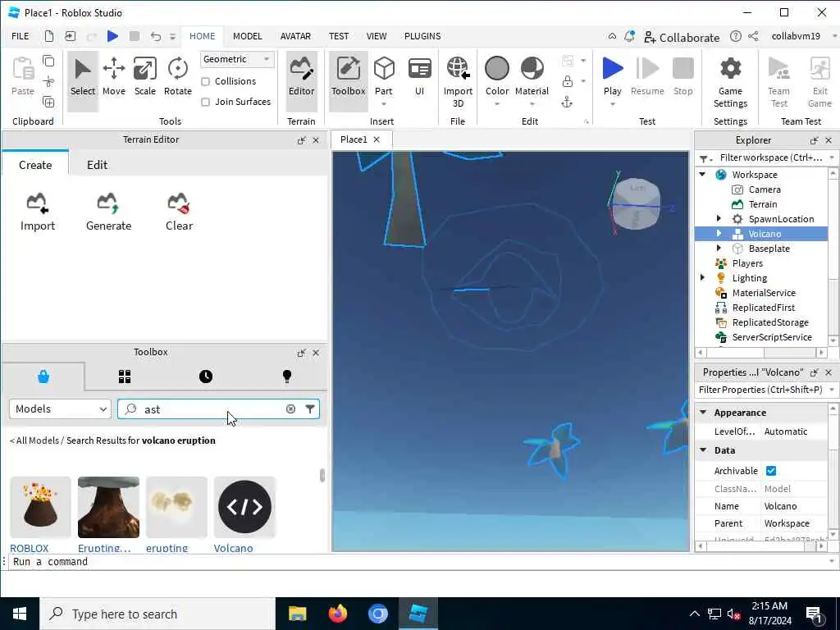The height and width of the screenshot is (630, 840).
Task: Click the Color swatch circle
Action: tap(496, 69)
